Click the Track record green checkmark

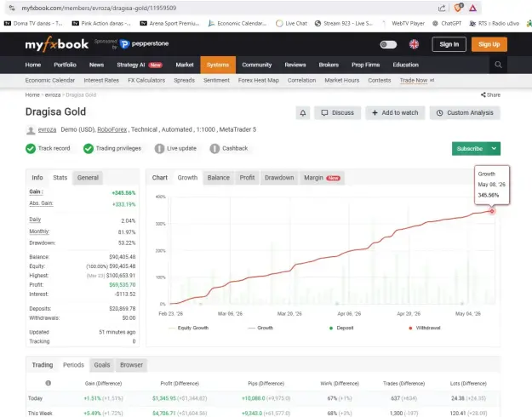point(31,149)
